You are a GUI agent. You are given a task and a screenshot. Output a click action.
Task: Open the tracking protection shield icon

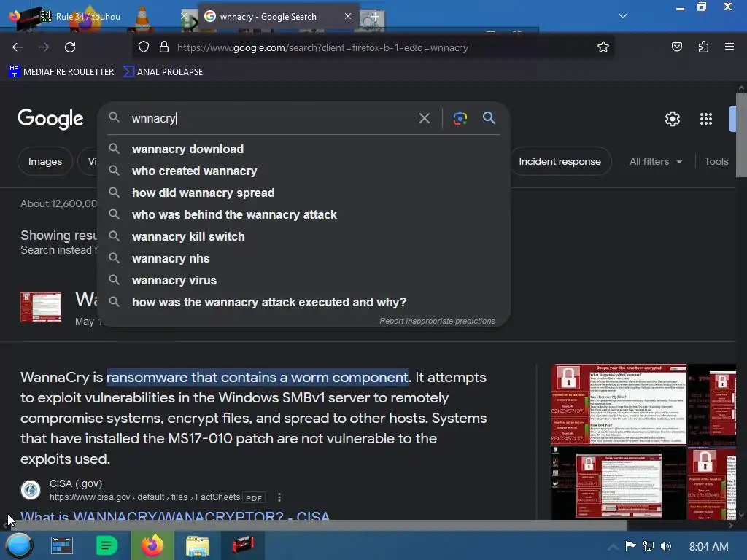(x=144, y=47)
